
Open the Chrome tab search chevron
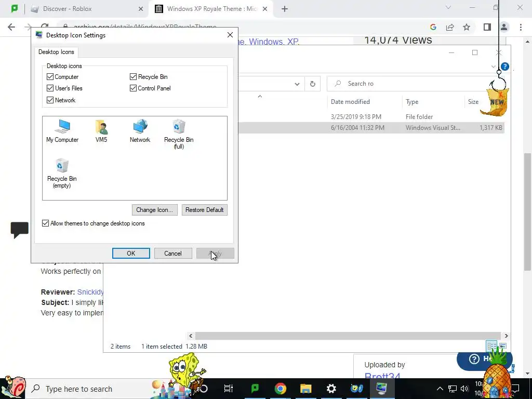(x=448, y=7)
